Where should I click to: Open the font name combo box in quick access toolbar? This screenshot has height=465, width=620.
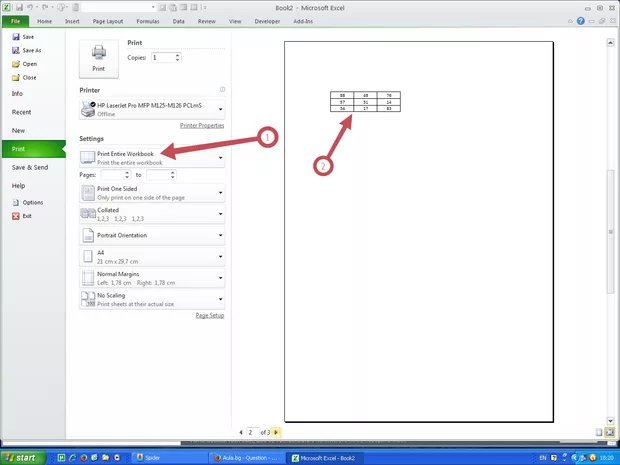pos(119,7)
